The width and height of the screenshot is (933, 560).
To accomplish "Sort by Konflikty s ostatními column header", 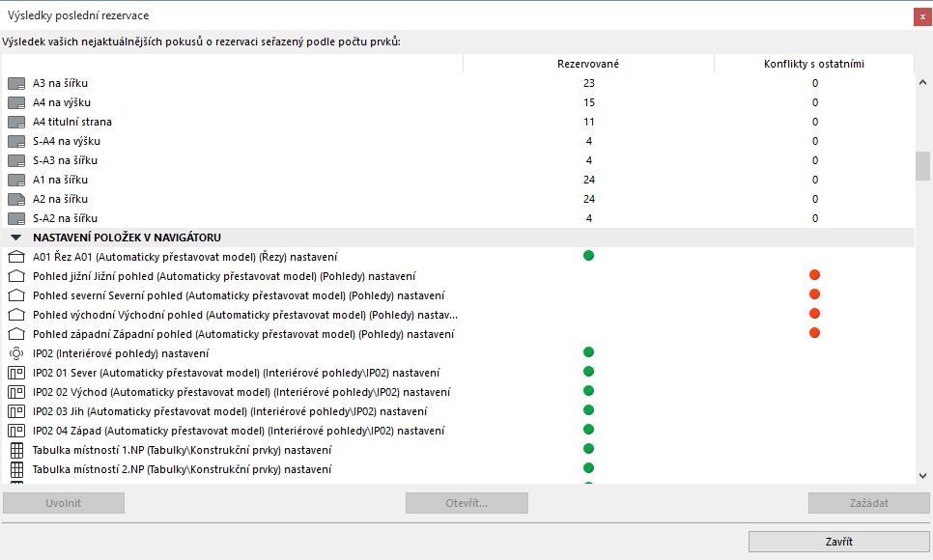I will tap(813, 64).
